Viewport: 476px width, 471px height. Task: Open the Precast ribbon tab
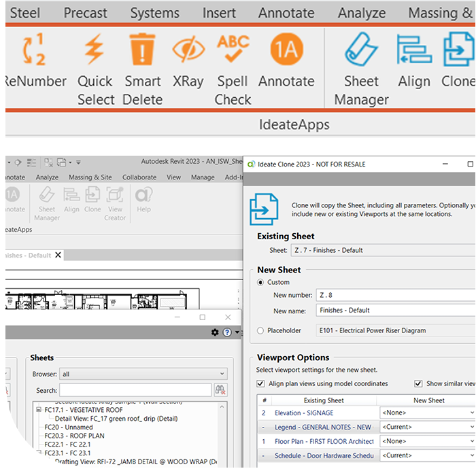(85, 13)
